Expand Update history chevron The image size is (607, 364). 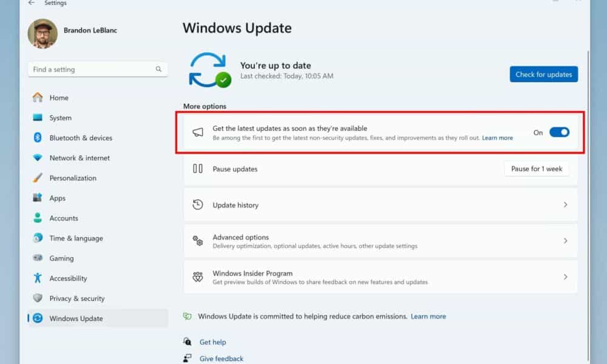click(565, 204)
